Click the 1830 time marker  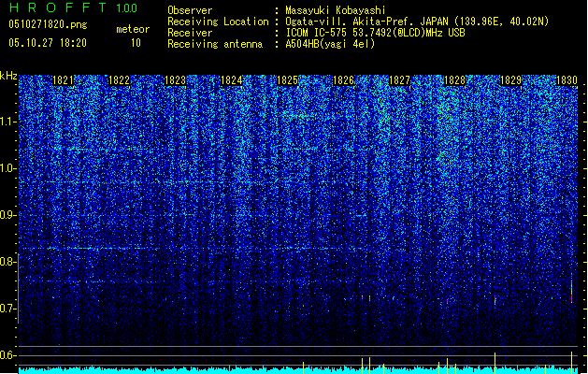[x=566, y=80]
